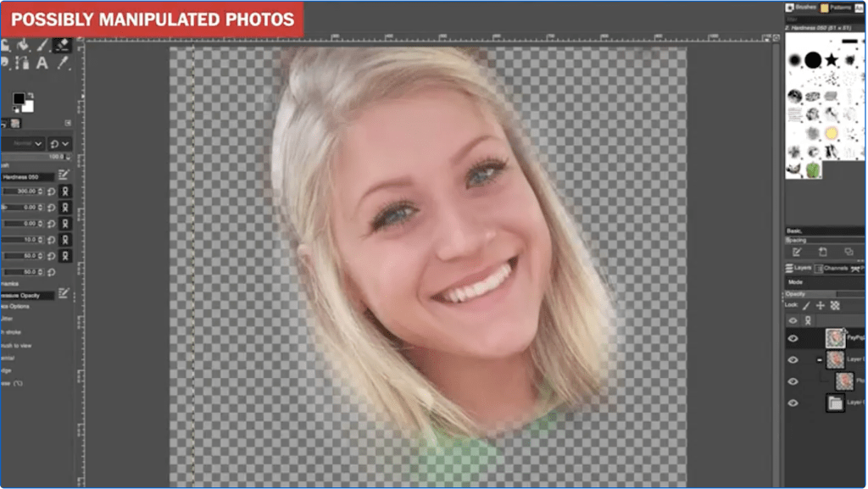
Task: Click the lock position move icon
Action: tap(821, 305)
